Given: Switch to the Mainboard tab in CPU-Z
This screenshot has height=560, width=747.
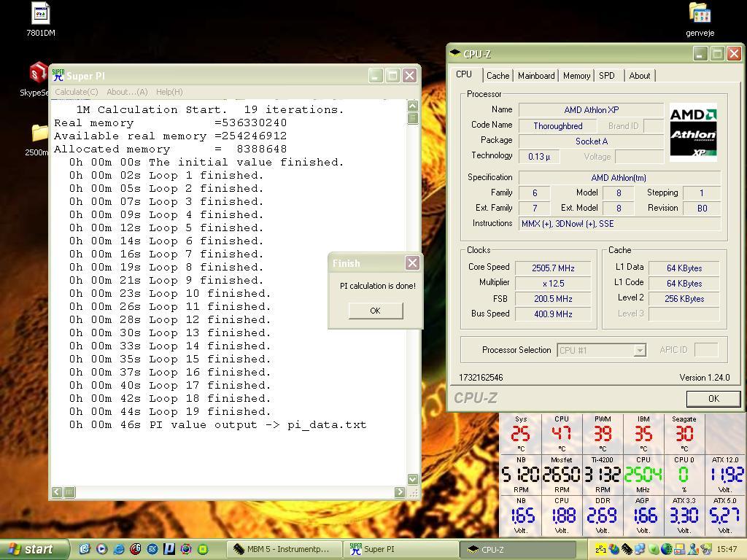Looking at the screenshot, I should [x=536, y=75].
